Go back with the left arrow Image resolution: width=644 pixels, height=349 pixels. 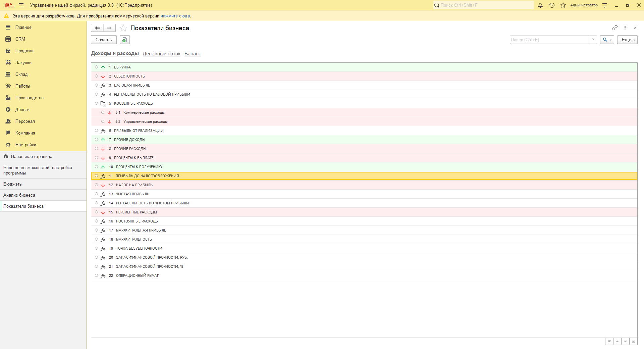tap(97, 28)
